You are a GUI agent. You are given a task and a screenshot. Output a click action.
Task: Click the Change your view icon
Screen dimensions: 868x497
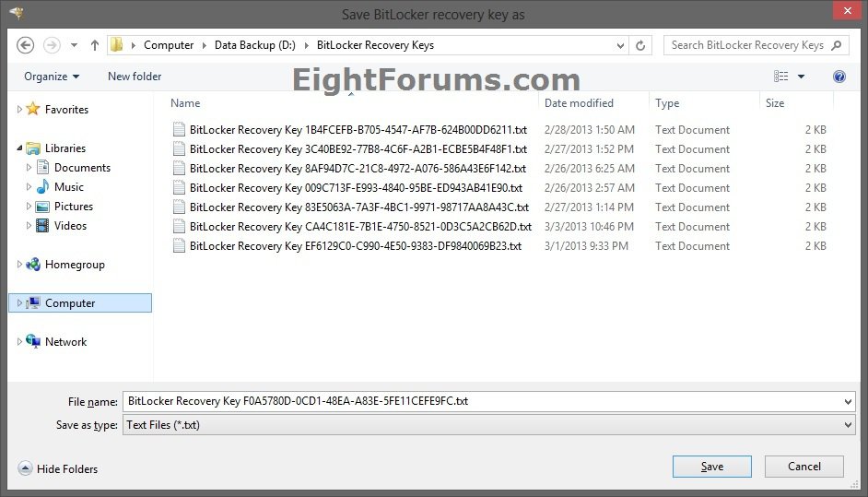pyautogui.click(x=782, y=77)
